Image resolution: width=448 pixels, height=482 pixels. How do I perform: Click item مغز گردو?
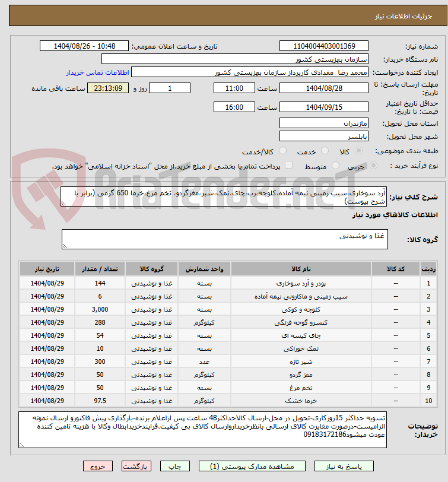(x=301, y=375)
